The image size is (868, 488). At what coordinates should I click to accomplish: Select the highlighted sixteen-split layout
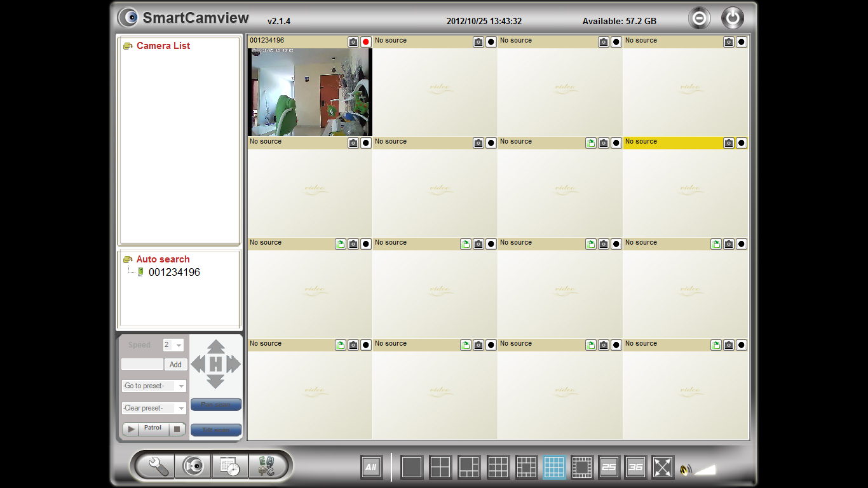click(x=554, y=468)
